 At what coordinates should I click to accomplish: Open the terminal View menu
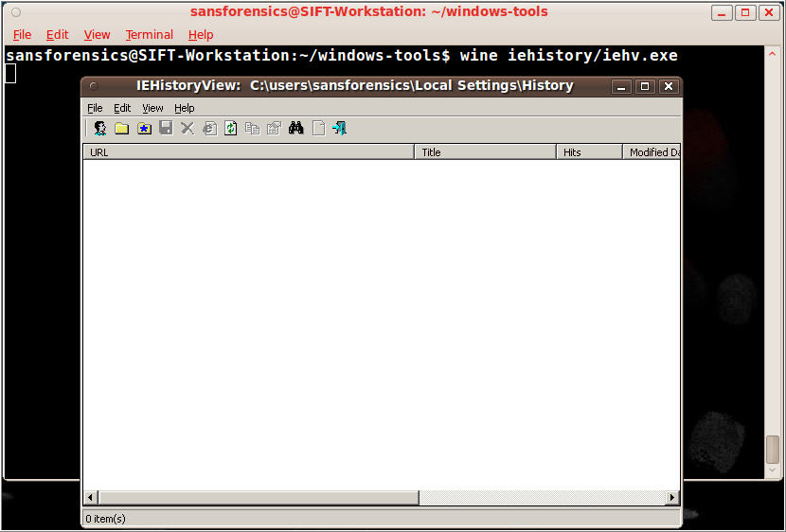97,35
